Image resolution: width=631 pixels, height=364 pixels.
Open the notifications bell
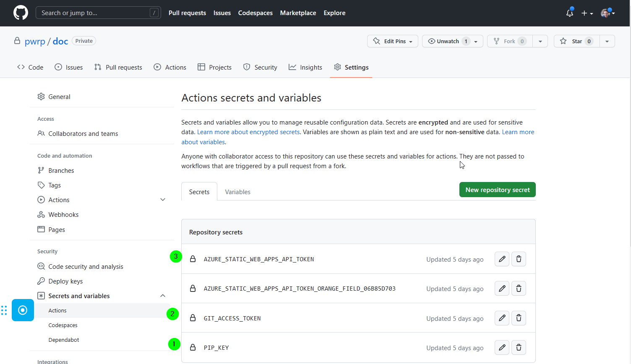pyautogui.click(x=569, y=13)
